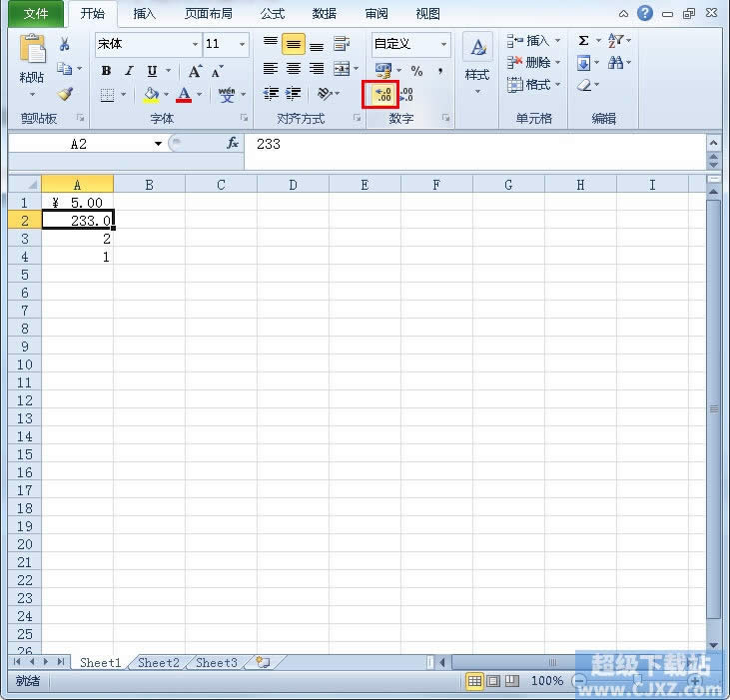Select cell A1 with ¥ 5.00

pyautogui.click(x=77, y=203)
